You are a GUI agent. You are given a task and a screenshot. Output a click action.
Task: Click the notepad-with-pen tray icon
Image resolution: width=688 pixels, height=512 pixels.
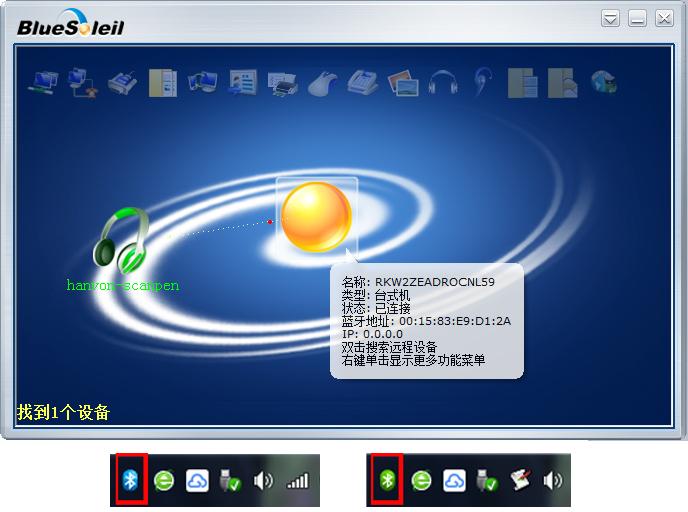coord(521,481)
